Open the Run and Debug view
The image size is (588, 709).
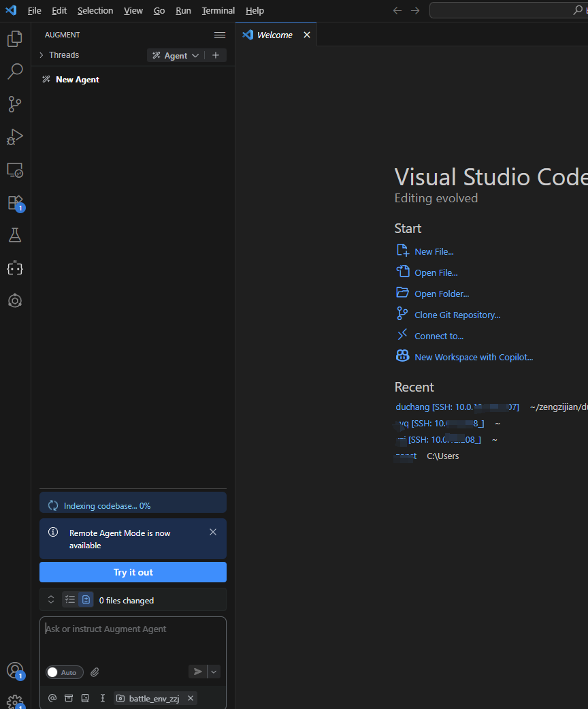coord(15,137)
